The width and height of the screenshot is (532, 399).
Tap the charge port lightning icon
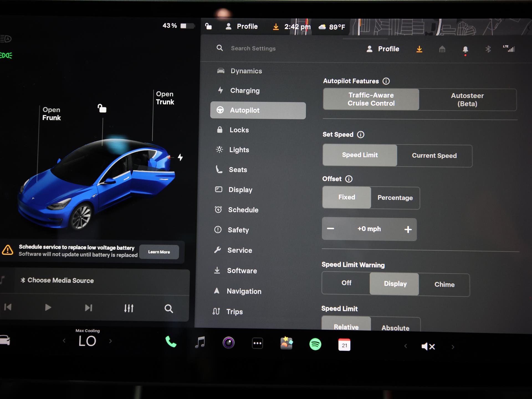click(180, 157)
